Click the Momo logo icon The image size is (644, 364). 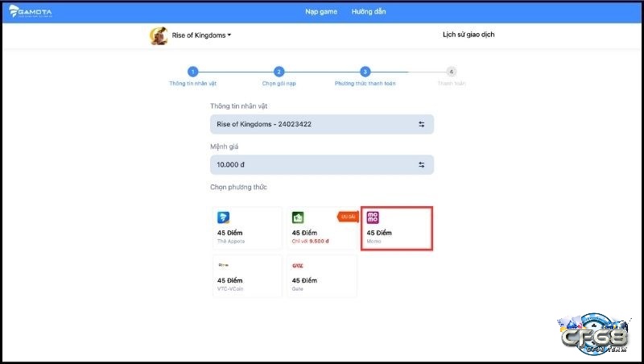pos(373,217)
